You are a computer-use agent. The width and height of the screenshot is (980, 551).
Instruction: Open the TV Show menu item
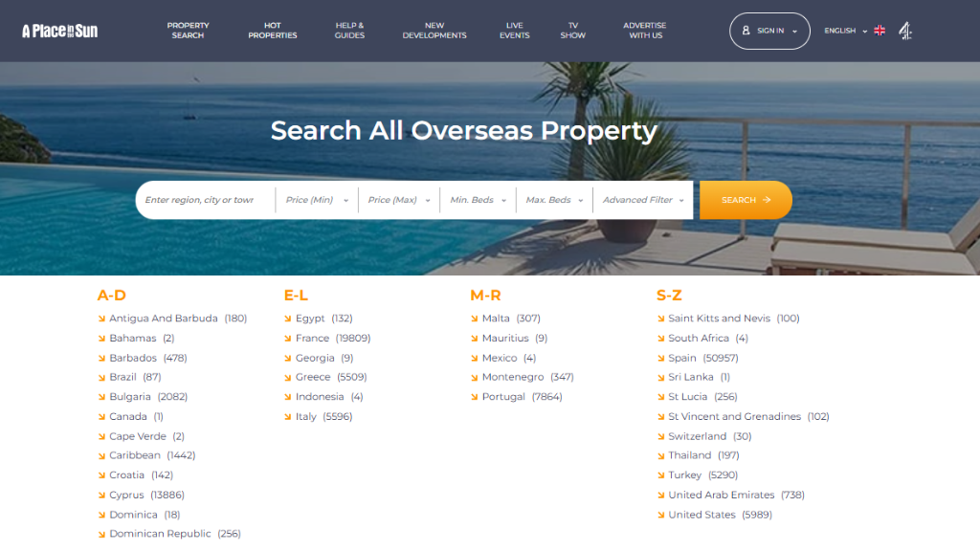[x=573, y=31]
